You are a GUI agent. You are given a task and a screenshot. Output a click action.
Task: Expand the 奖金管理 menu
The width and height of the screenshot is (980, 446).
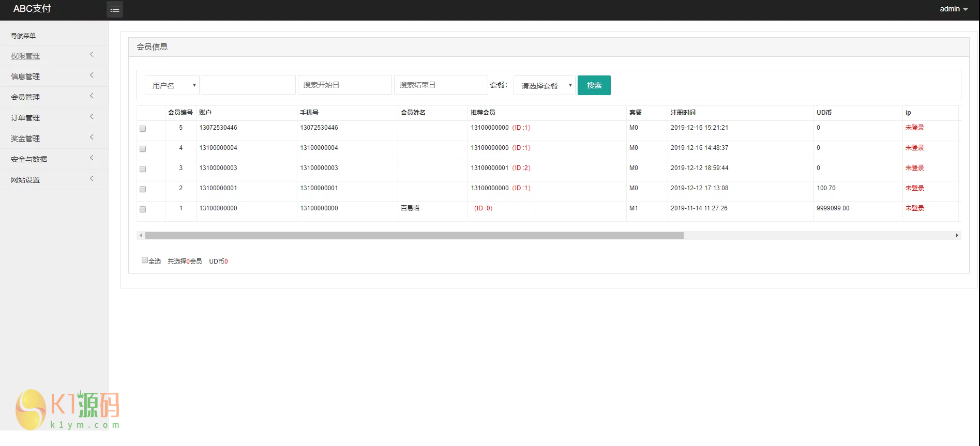click(x=54, y=138)
